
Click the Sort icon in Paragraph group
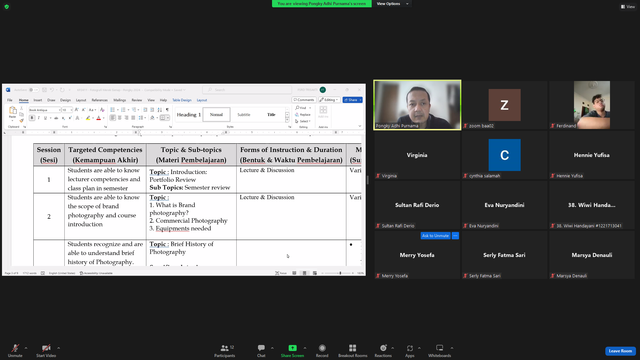click(x=160, y=109)
